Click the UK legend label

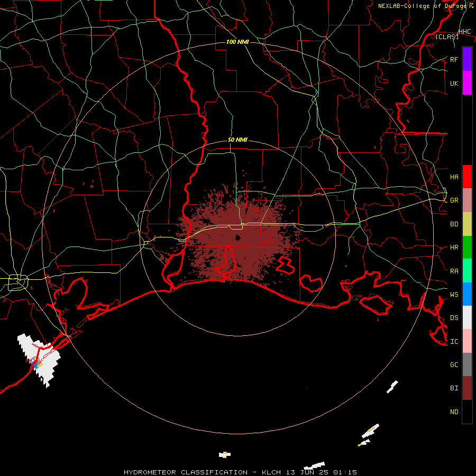[454, 83]
